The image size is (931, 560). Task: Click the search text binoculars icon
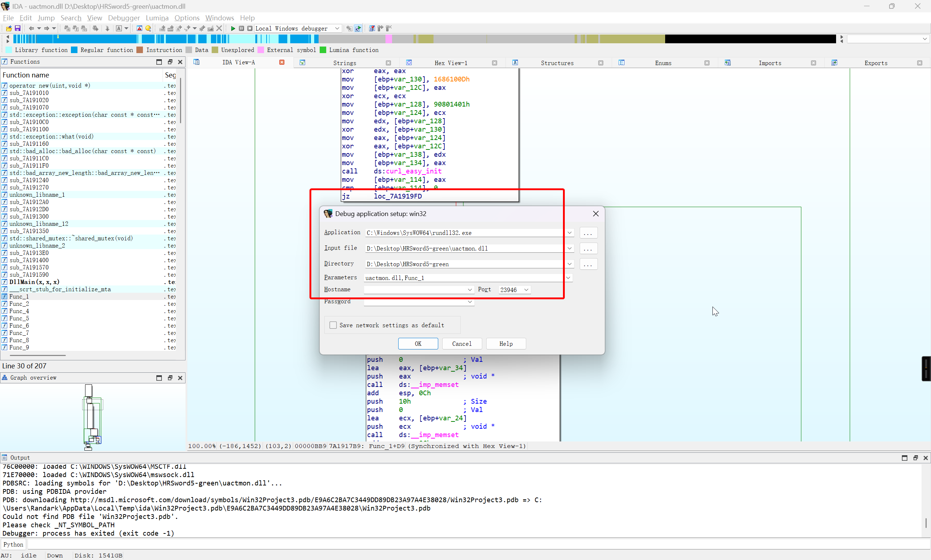(x=76, y=28)
